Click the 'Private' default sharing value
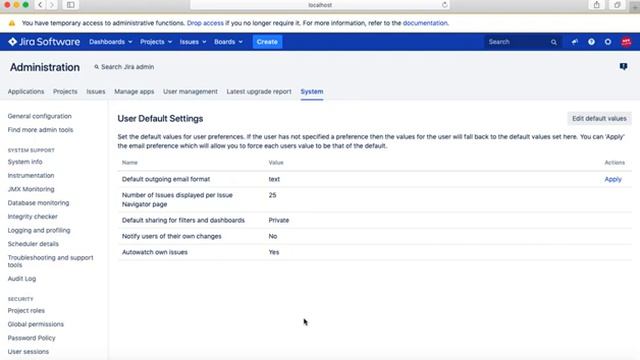 278,220
